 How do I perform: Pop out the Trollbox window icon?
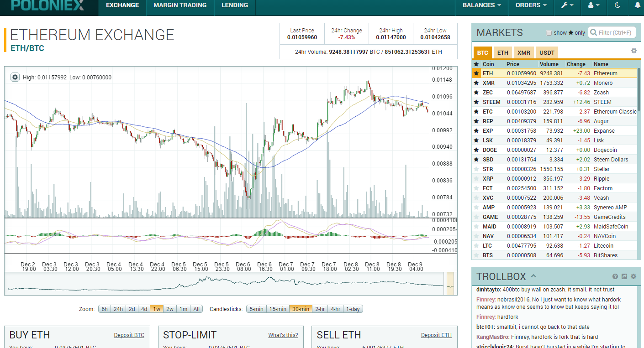pos(624,276)
